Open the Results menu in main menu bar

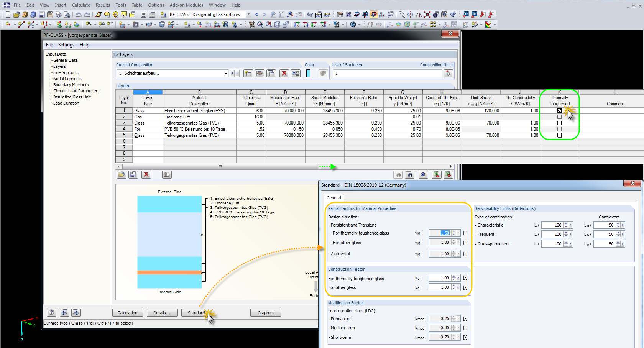point(103,5)
